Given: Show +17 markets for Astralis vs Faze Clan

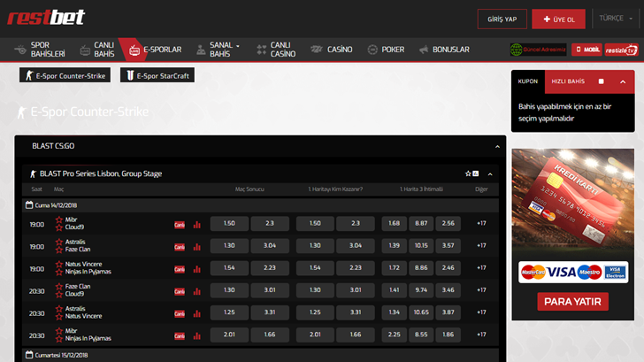Looking at the screenshot, I should (x=481, y=245).
